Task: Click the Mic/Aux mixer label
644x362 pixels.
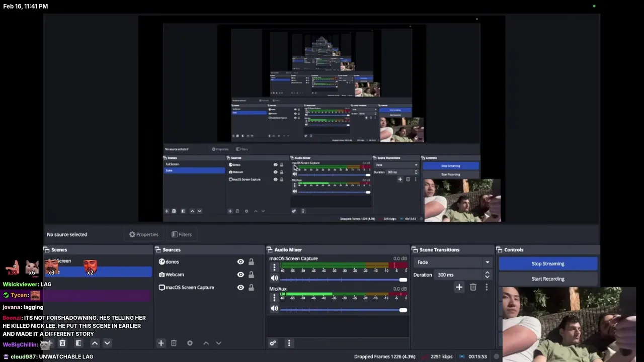Action: 278,289
